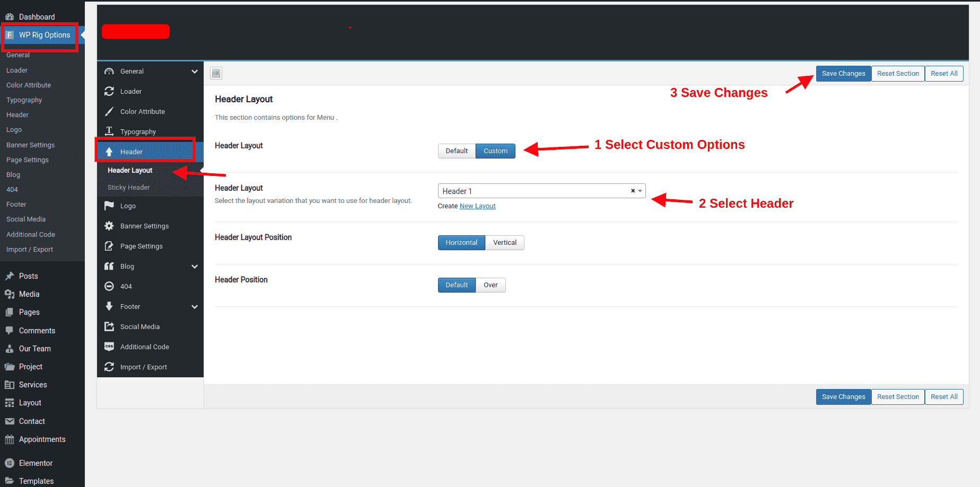The image size is (980, 487).
Task: Click the Additional Code CSS icon
Action: (109, 347)
